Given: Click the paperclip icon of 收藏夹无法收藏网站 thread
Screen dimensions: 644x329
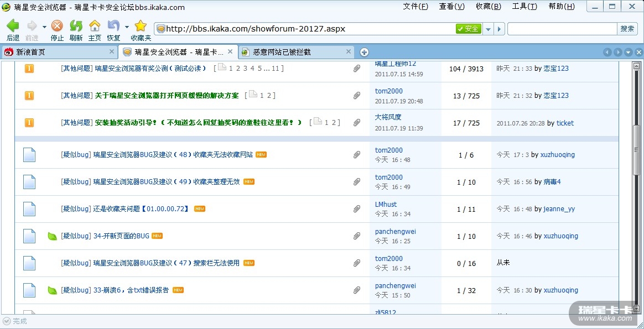Looking at the screenshot, I should 356,155.
